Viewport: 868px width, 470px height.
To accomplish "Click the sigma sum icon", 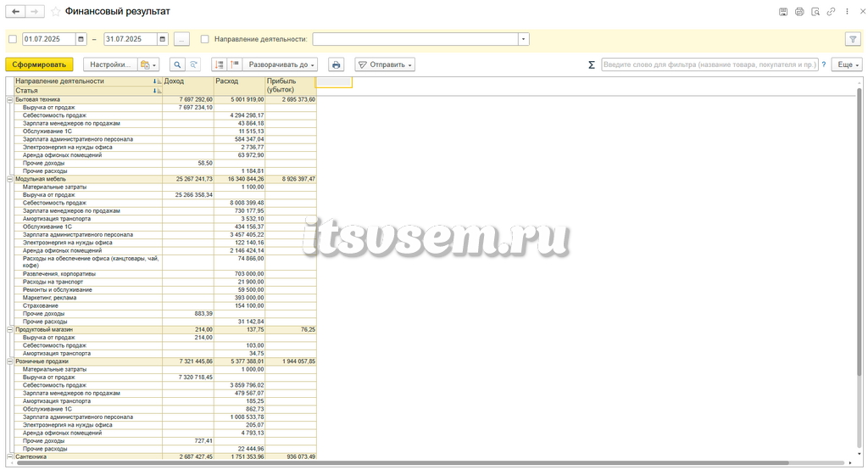I will click(591, 64).
